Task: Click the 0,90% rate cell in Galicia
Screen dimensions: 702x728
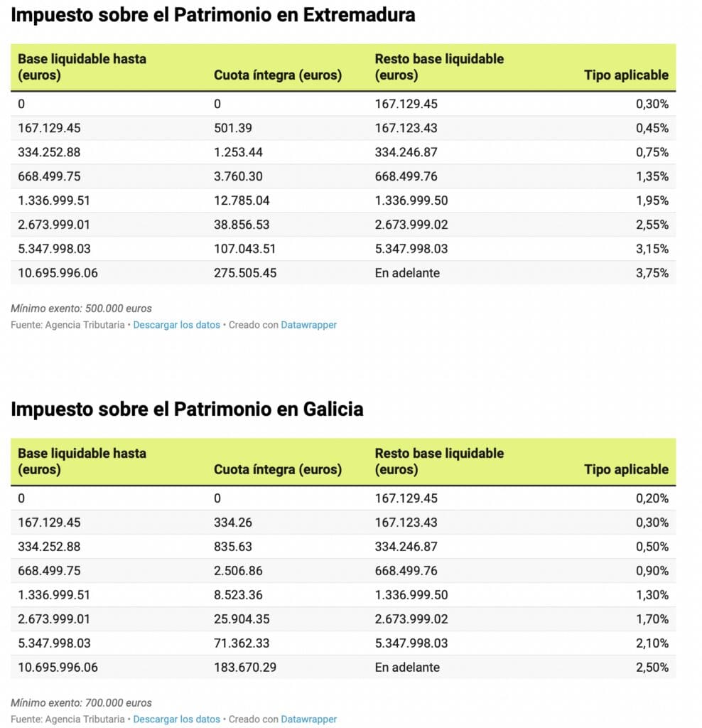Action: [652, 571]
